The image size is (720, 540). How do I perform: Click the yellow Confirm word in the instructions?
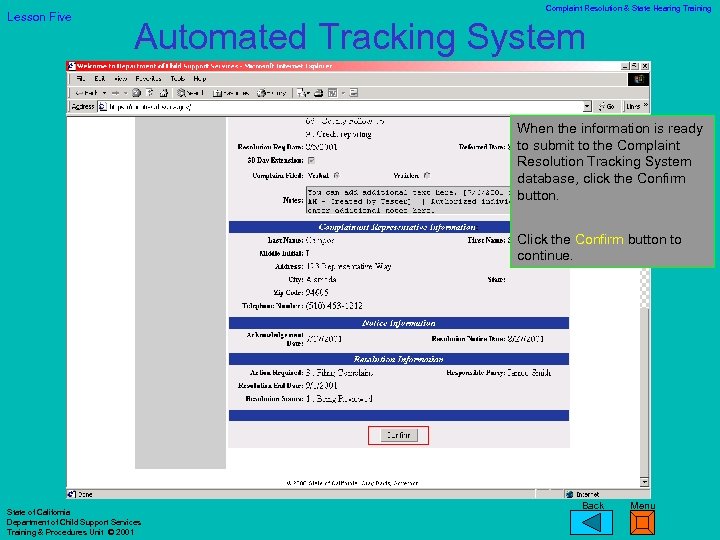(x=599, y=239)
